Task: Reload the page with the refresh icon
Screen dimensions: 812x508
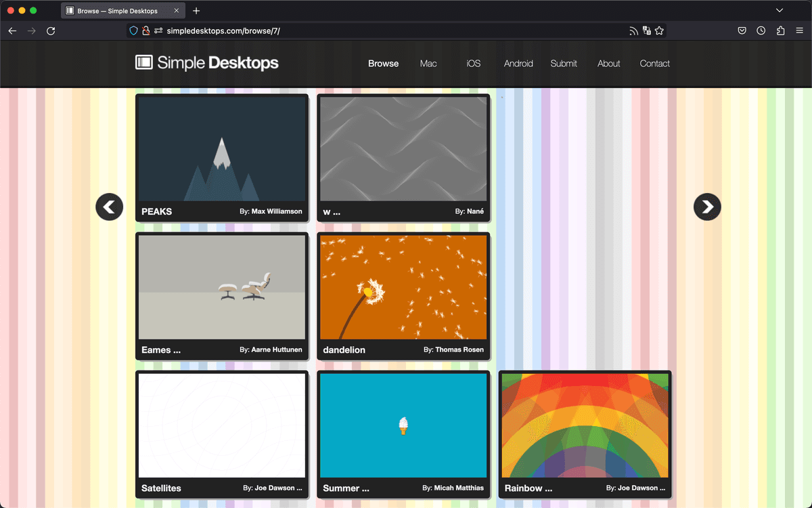Action: pyautogui.click(x=51, y=30)
